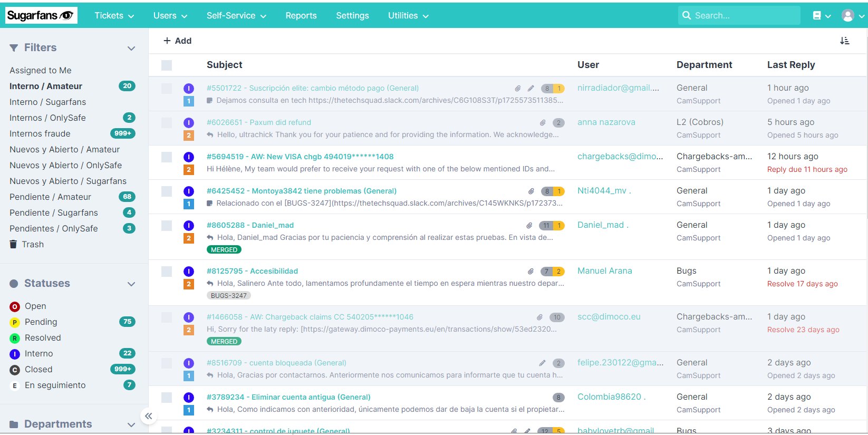Click the Open status red circle
Viewport: 868px width, 435px height.
pos(15,306)
